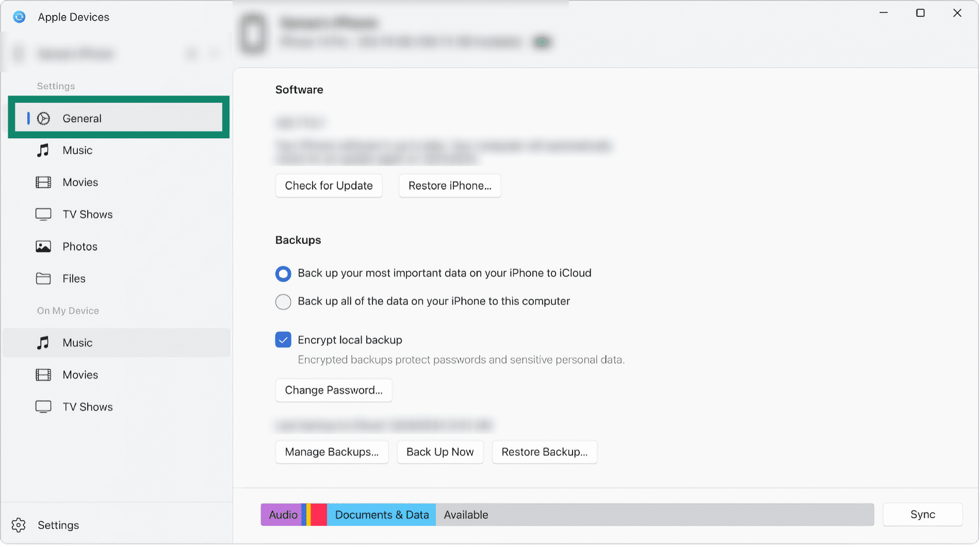Click Change Password... button
This screenshot has width=980, height=547.
(334, 391)
